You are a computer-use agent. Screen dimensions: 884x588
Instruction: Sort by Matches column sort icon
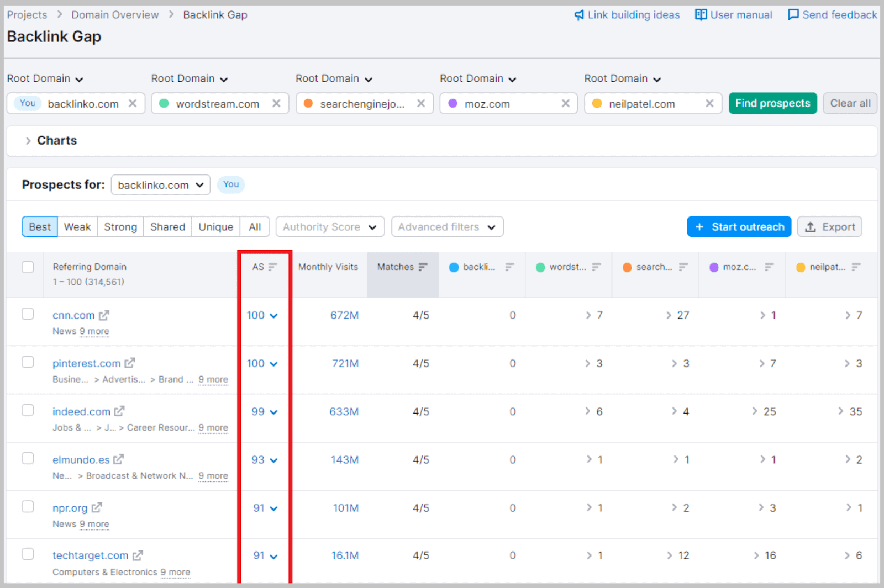click(423, 267)
